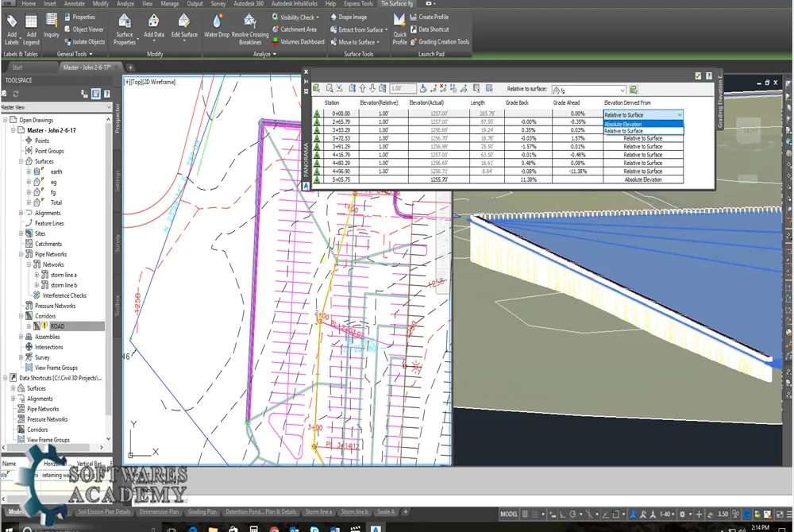The image size is (794, 532).
Task: Expand the Alignments tree node under Master
Action: click(x=21, y=213)
